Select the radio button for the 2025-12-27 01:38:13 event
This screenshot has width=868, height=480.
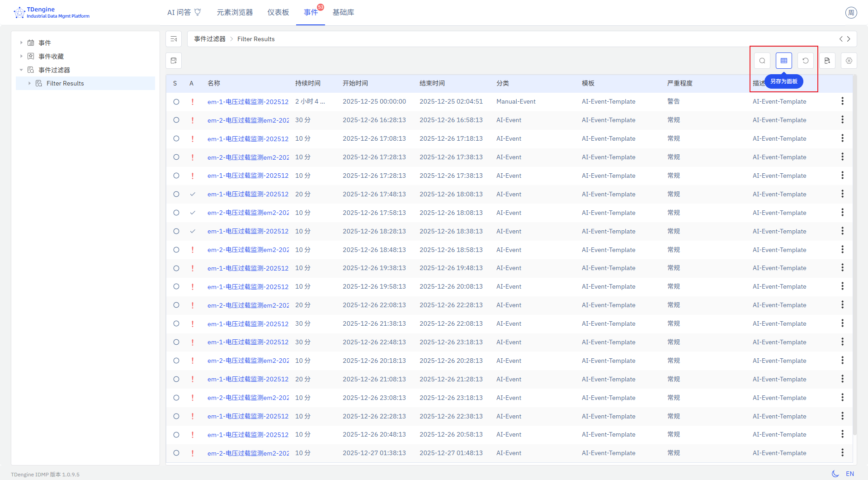[x=176, y=453]
